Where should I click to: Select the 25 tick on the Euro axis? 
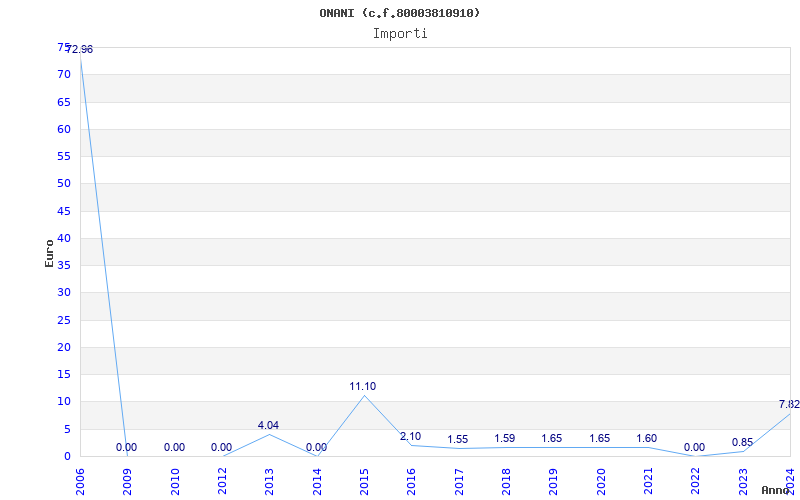tap(64, 320)
